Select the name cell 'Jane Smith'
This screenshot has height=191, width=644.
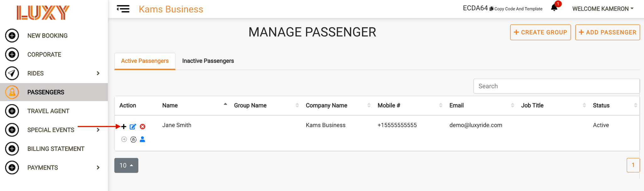coord(177,125)
